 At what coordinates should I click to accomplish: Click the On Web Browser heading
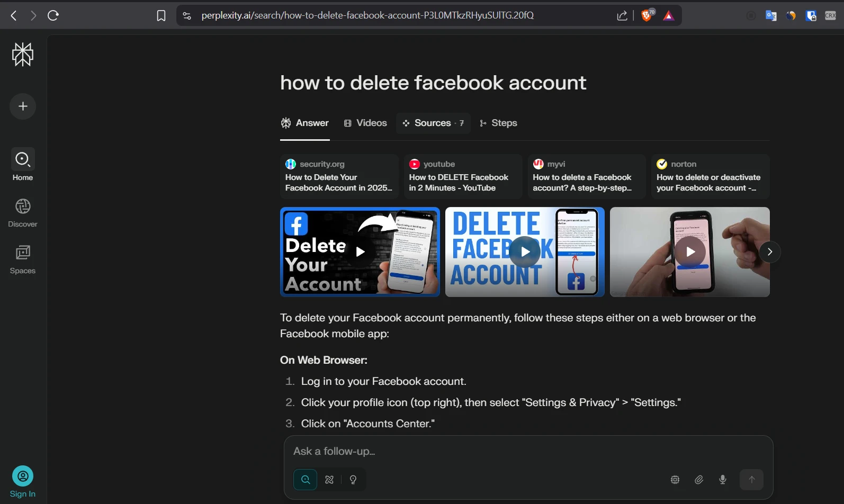point(324,360)
